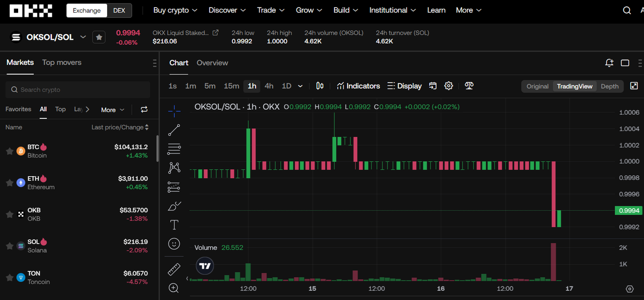Select the brush drawing tool

pyautogui.click(x=174, y=206)
